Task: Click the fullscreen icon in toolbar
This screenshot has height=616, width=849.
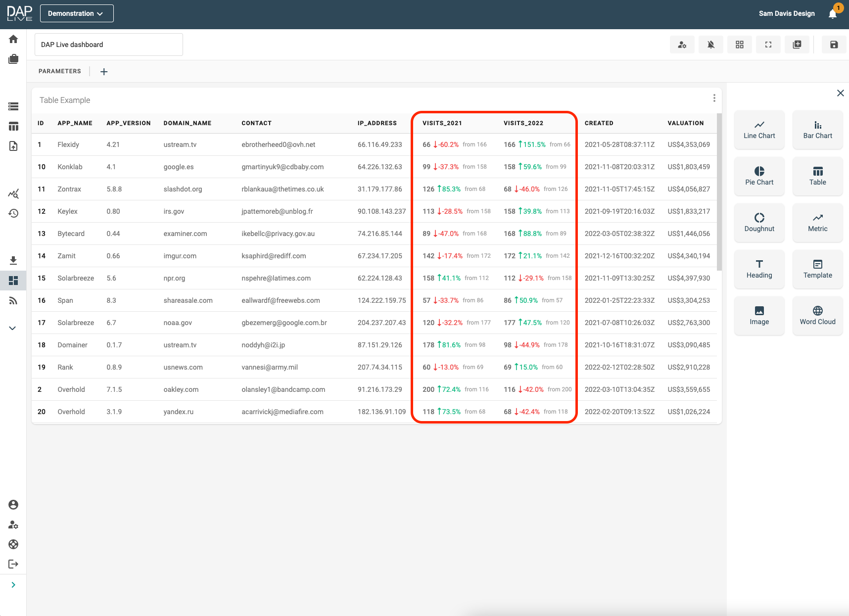Action: tap(768, 45)
